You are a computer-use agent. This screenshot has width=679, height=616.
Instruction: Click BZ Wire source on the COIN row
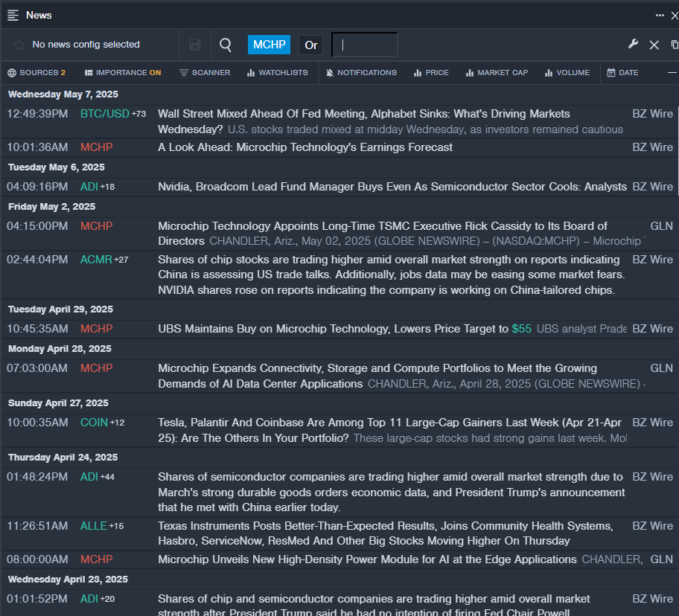pos(653,423)
